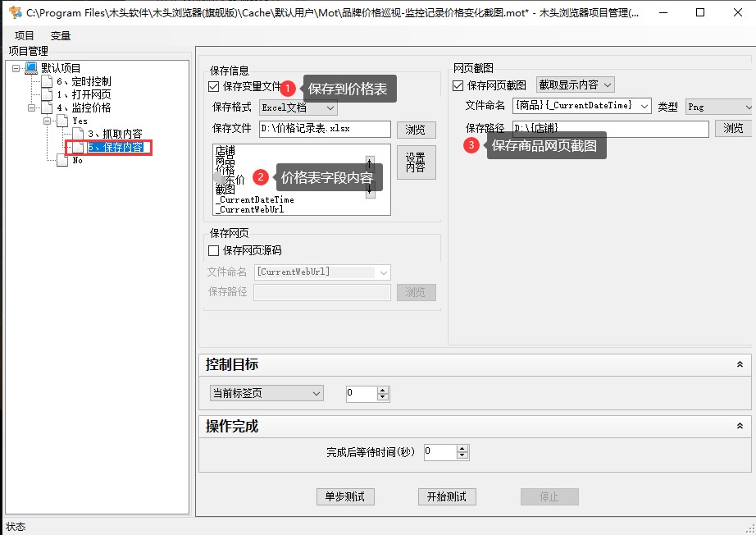Minimize the window
The width and height of the screenshot is (756, 535).
point(663,12)
